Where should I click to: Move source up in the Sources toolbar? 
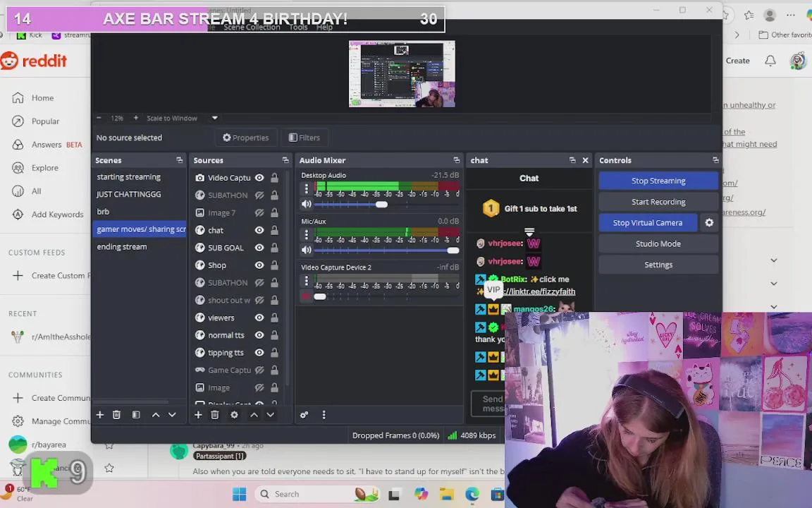254,415
